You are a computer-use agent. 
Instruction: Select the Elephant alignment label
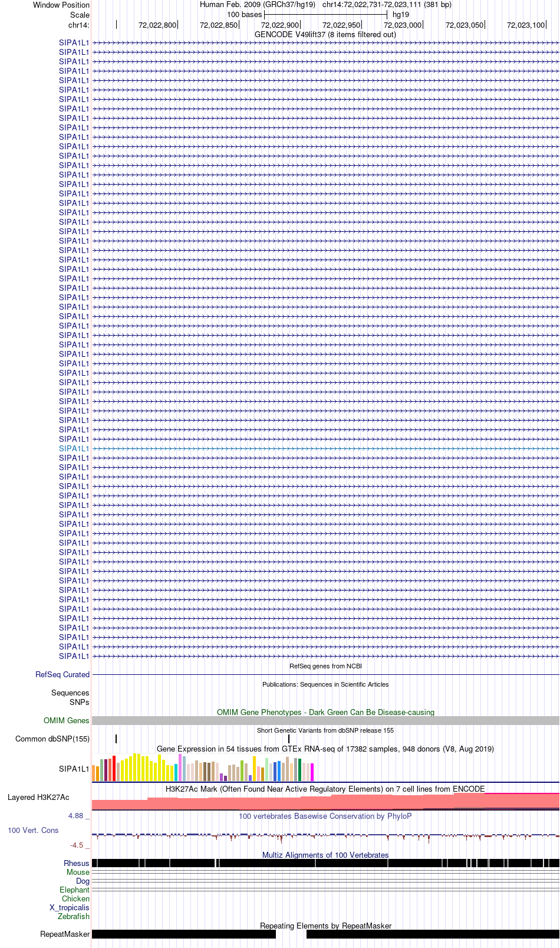pyautogui.click(x=74, y=890)
